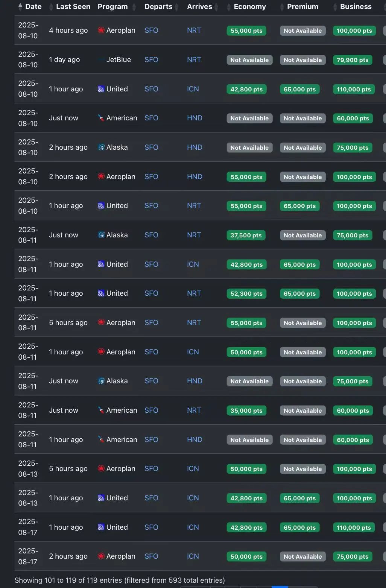Click the sort arrows beside Economy header
The image size is (386, 588).
pos(229,7)
